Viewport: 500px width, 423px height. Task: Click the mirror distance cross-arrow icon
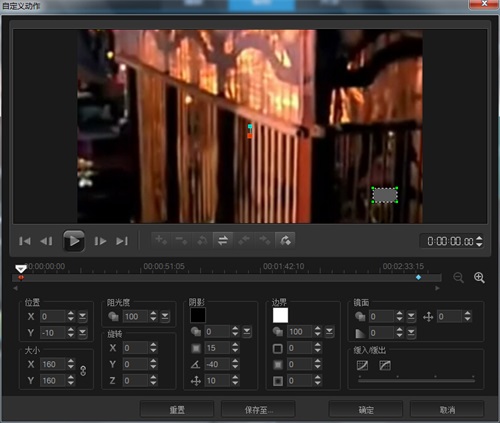(x=428, y=317)
